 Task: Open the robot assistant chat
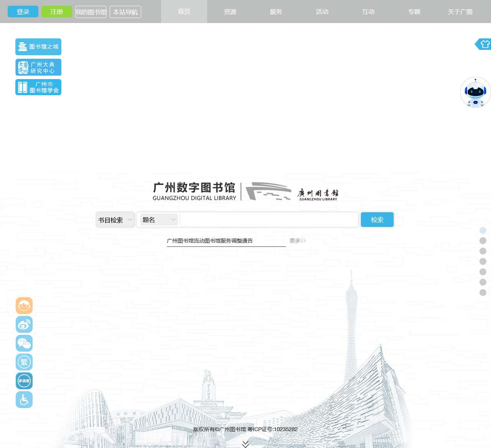pyautogui.click(x=476, y=92)
